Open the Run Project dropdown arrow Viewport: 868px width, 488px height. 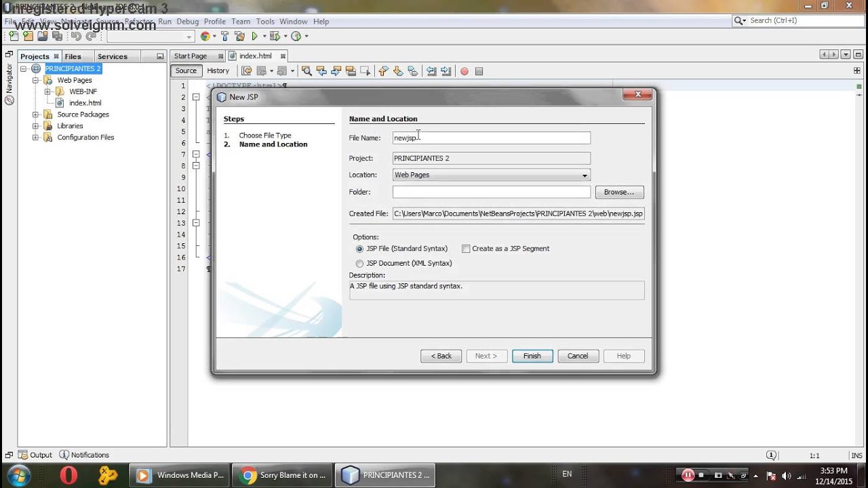click(x=264, y=37)
